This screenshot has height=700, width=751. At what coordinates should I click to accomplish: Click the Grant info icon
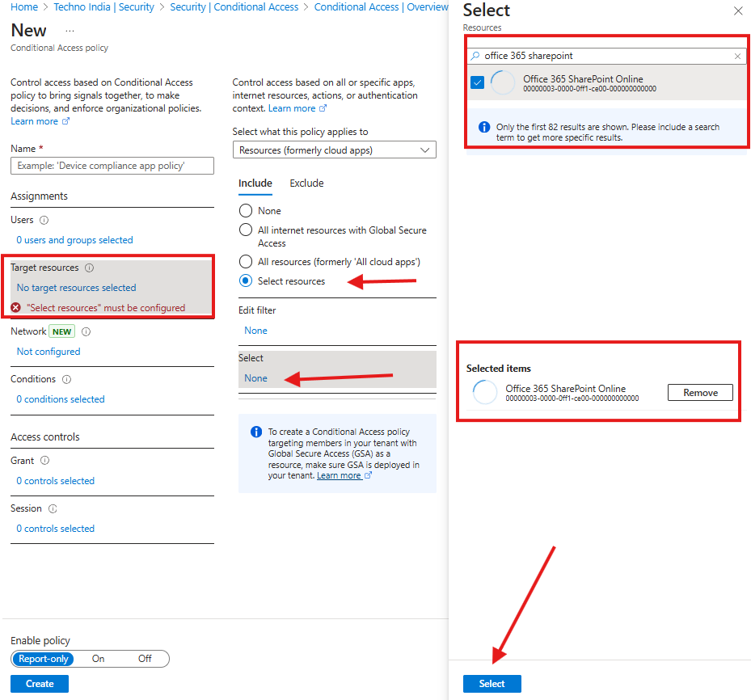click(x=44, y=461)
